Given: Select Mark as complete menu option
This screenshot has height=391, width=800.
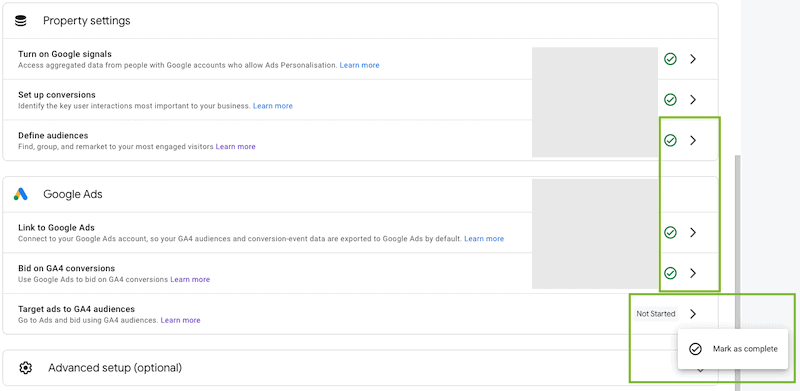Looking at the screenshot, I should 733,349.
